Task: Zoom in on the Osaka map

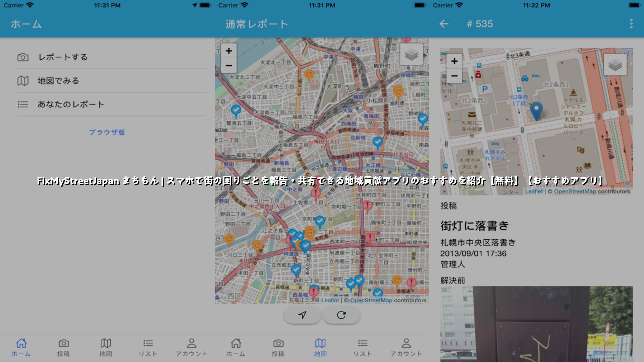Action: pos(229,51)
